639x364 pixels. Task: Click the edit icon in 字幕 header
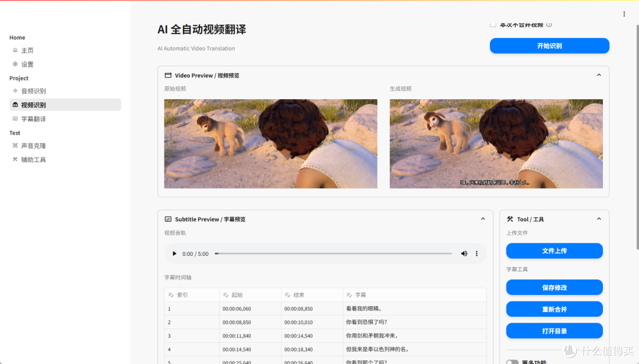click(349, 295)
